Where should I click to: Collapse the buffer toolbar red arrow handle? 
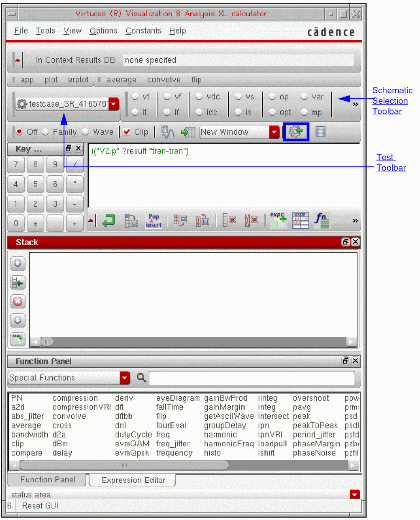click(91, 220)
